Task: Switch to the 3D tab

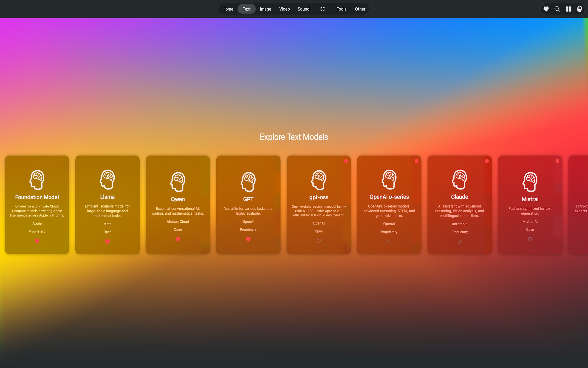Action: (322, 9)
